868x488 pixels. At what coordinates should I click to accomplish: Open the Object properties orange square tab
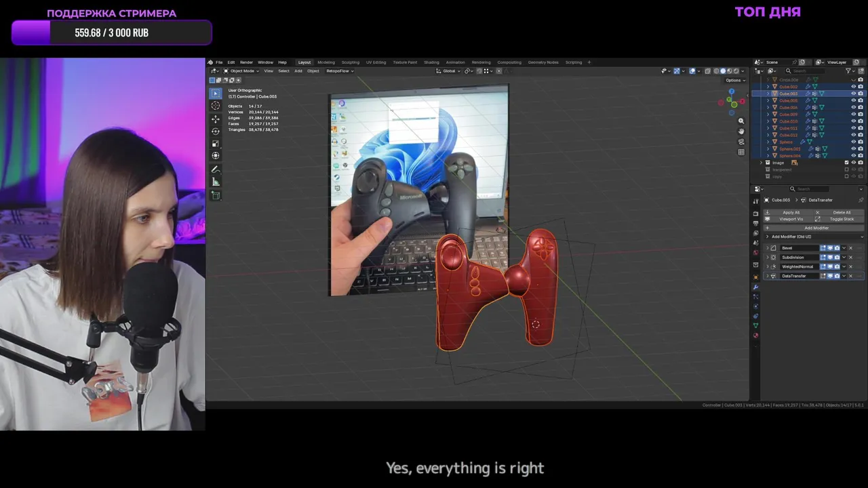755,277
